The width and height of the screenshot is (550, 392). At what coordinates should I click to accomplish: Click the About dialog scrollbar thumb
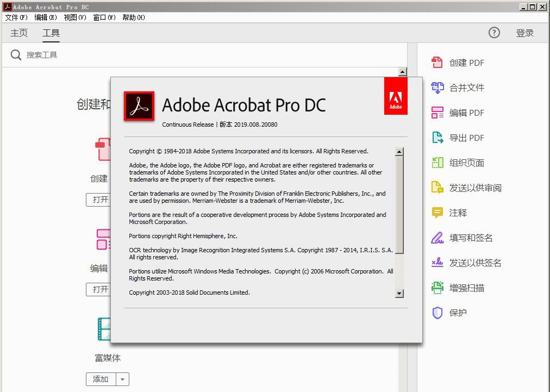[399, 204]
